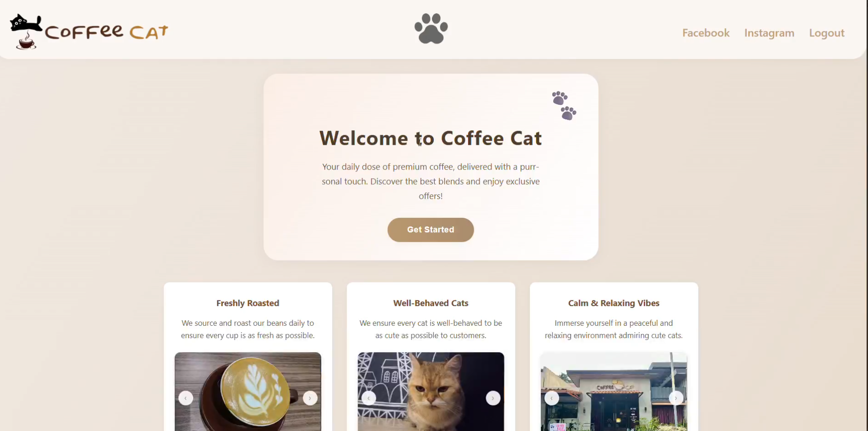868x431 pixels.
Task: Open the Instagram link
Action: point(769,33)
